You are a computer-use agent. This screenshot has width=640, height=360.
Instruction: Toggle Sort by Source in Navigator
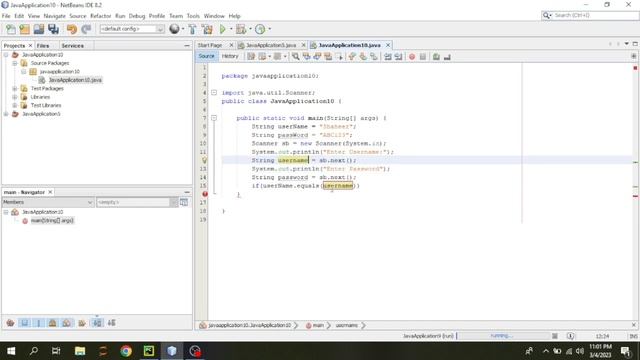[x=111, y=323]
